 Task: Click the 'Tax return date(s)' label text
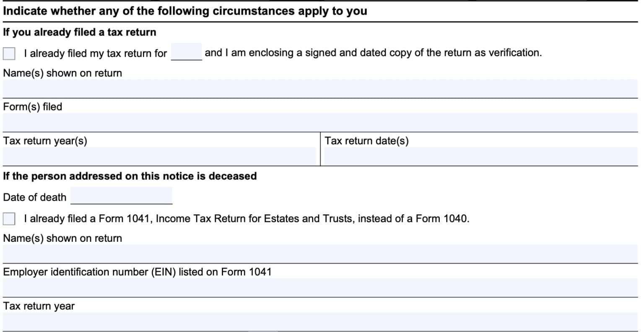[366, 141]
